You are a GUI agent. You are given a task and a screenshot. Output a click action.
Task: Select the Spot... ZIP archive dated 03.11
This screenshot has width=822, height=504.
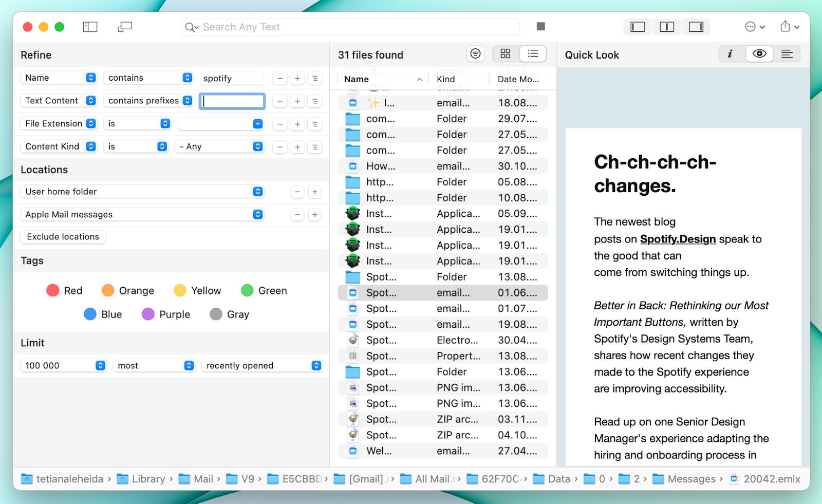443,419
